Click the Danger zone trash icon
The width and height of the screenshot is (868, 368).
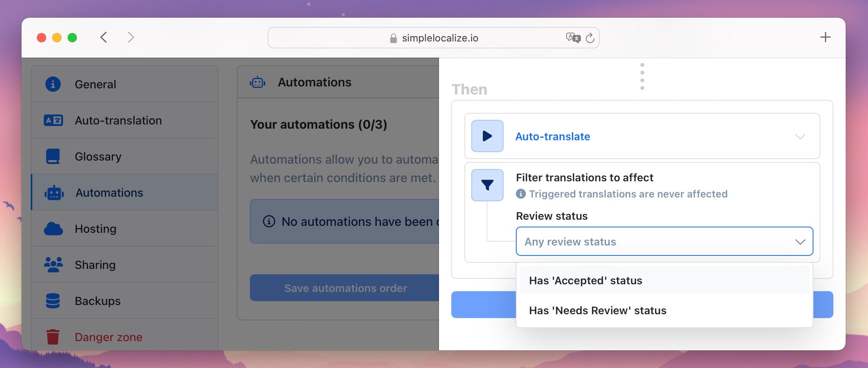pos(53,337)
